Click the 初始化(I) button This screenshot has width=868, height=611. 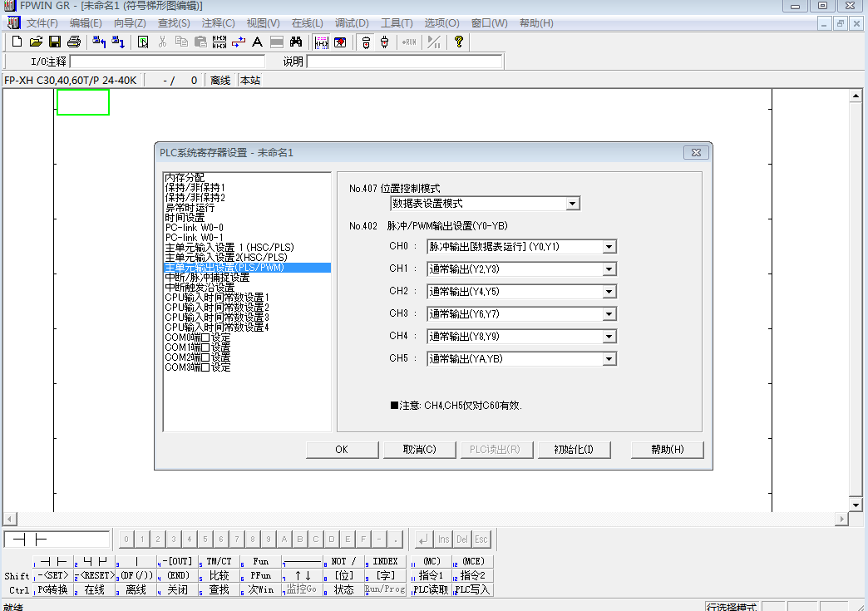click(x=574, y=450)
